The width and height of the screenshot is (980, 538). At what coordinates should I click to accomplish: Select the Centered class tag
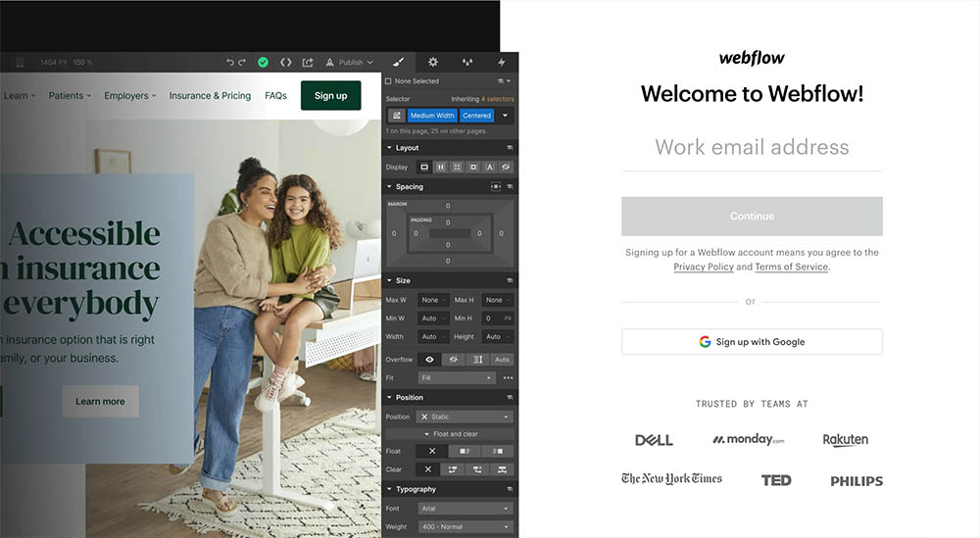point(477,116)
